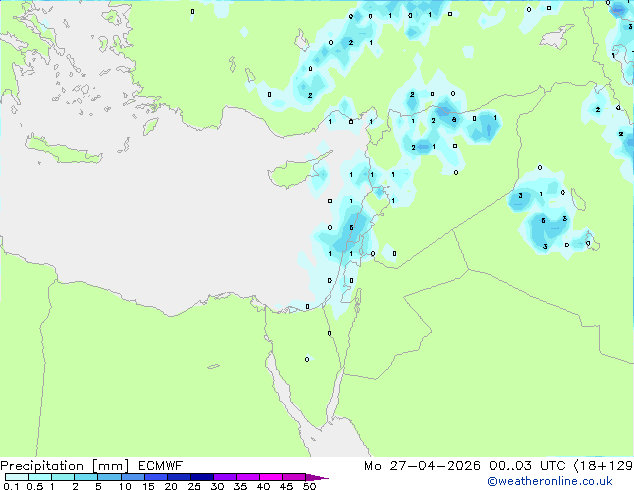
Task: Open the weatheronline.co.uk copyright link
Action: coord(550,481)
